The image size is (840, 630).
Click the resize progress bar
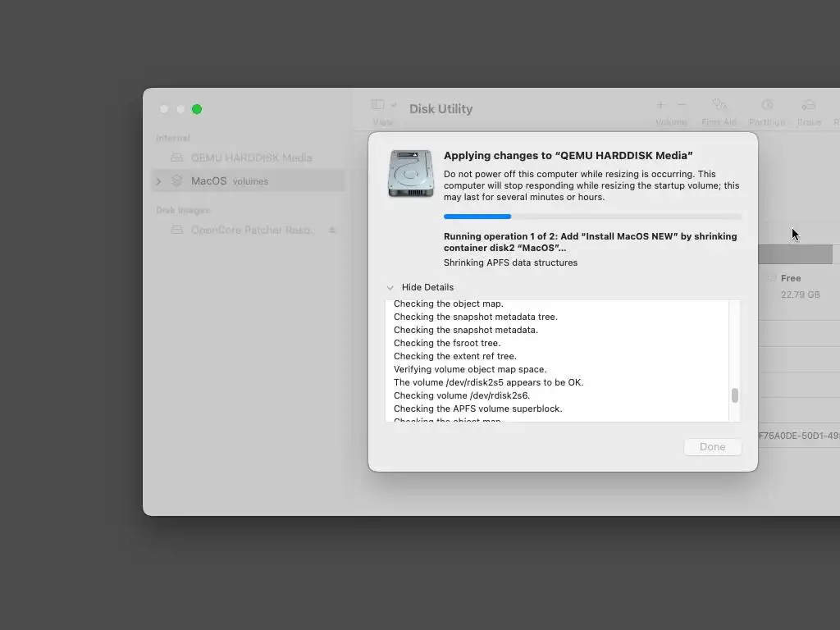click(x=592, y=217)
